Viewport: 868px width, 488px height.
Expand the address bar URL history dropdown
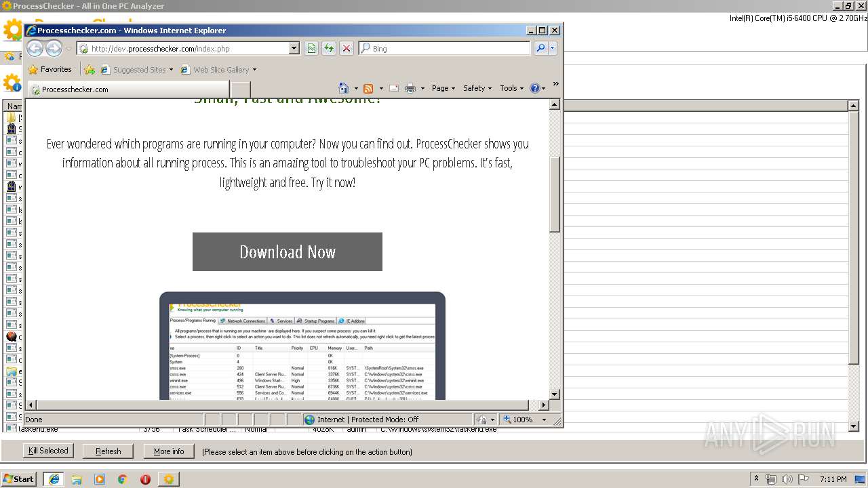(x=294, y=49)
